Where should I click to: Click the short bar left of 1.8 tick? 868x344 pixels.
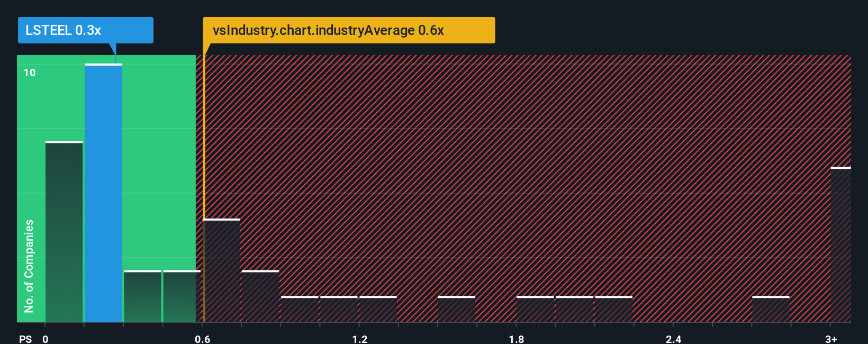(x=457, y=309)
